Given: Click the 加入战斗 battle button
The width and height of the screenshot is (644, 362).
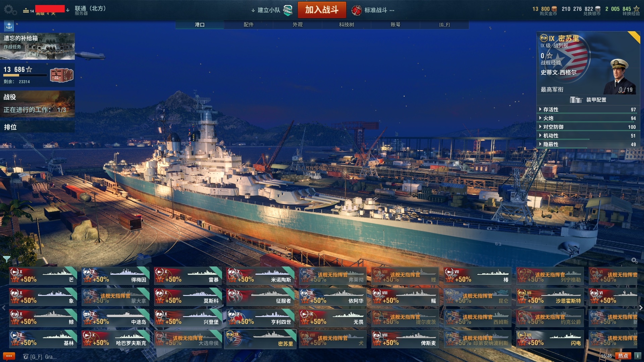Looking at the screenshot, I should tap(322, 10).
